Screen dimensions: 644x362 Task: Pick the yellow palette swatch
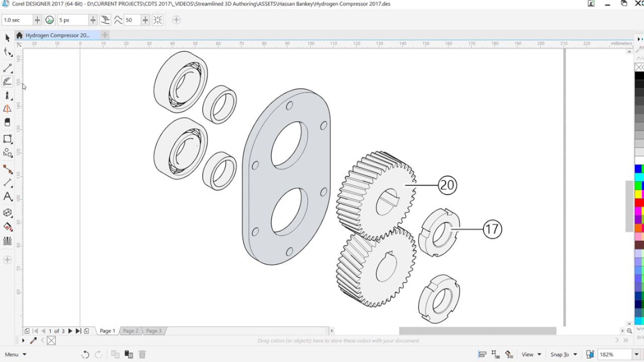pos(639,194)
